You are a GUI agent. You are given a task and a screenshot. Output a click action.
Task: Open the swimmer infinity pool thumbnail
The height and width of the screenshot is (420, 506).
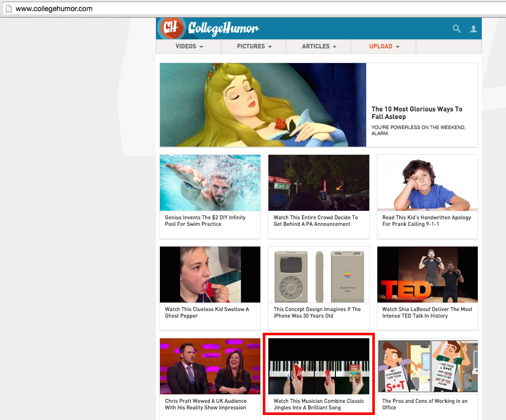(210, 183)
